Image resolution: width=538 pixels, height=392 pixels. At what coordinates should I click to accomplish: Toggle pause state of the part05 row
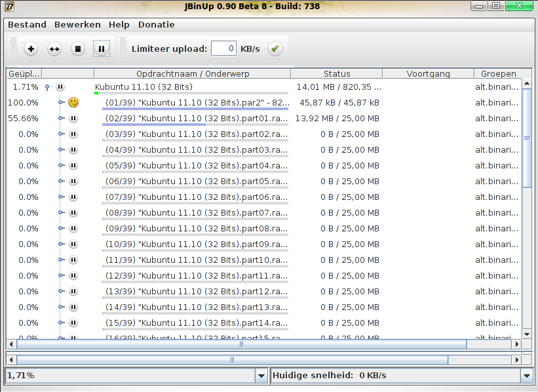pyautogui.click(x=73, y=181)
